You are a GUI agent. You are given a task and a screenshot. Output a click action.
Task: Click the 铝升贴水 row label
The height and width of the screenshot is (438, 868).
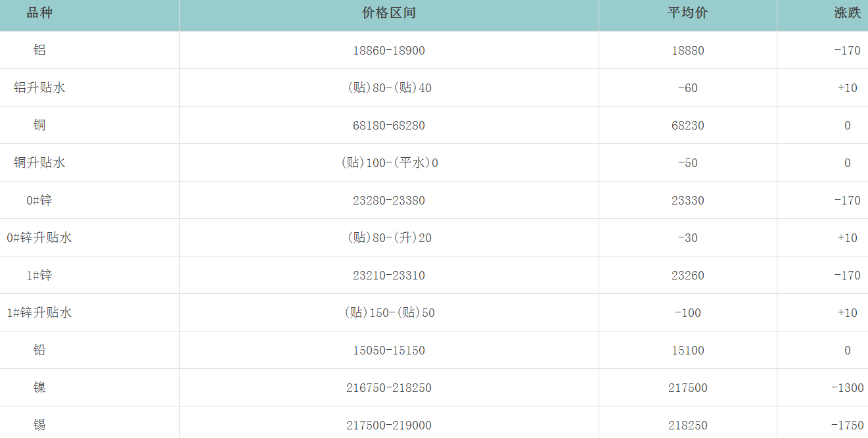[x=39, y=88]
